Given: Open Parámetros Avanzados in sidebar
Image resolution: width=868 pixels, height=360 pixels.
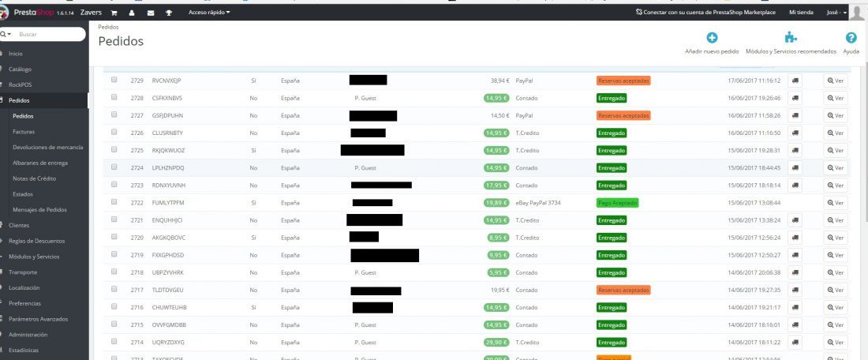Looking at the screenshot, I should (38, 319).
